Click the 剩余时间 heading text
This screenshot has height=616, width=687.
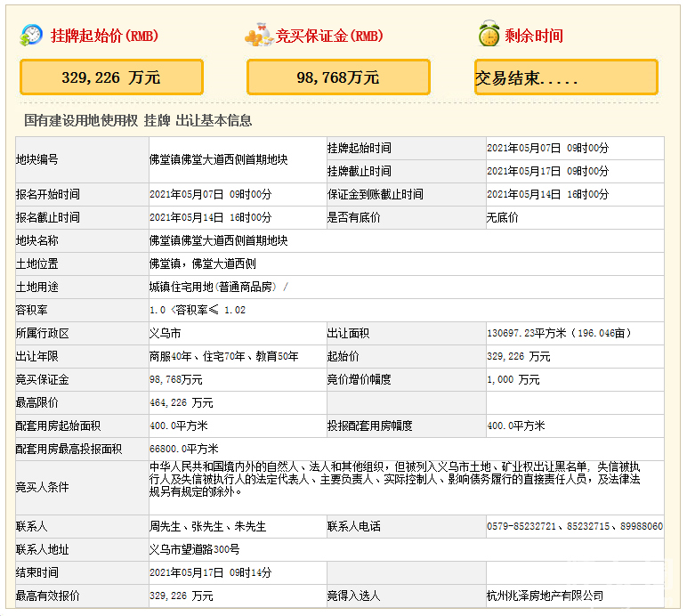534,36
